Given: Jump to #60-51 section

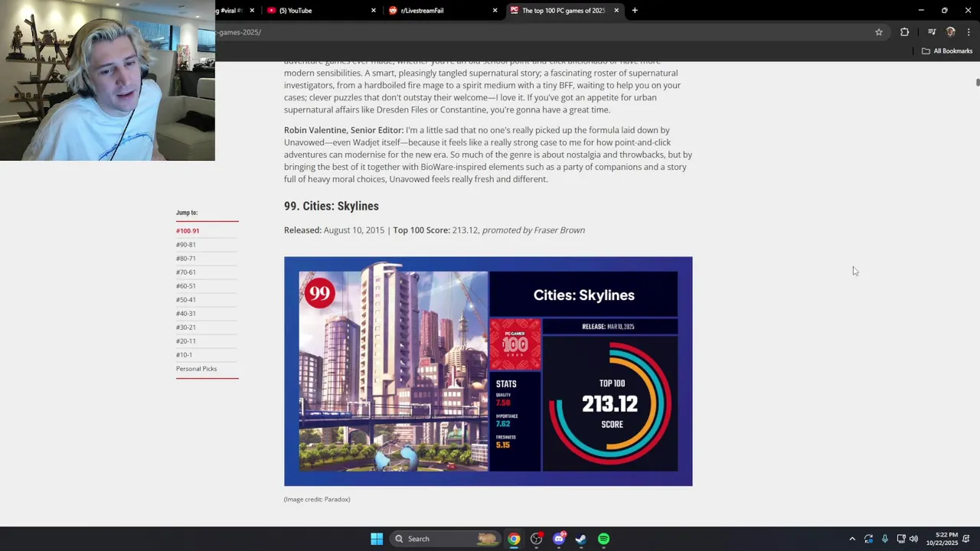Looking at the screenshot, I should coord(186,285).
